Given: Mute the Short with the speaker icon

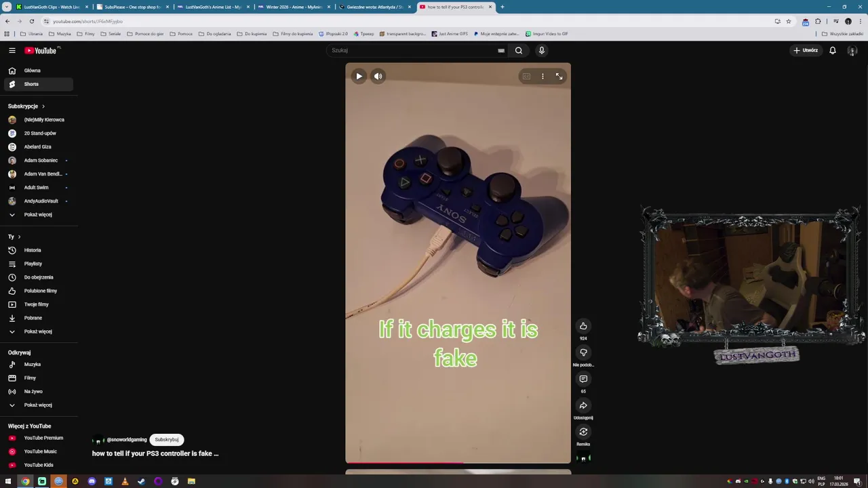Looking at the screenshot, I should coord(378,77).
